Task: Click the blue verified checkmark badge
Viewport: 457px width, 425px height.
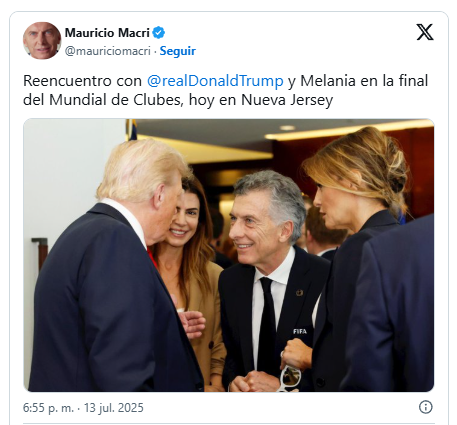Action: (159, 33)
